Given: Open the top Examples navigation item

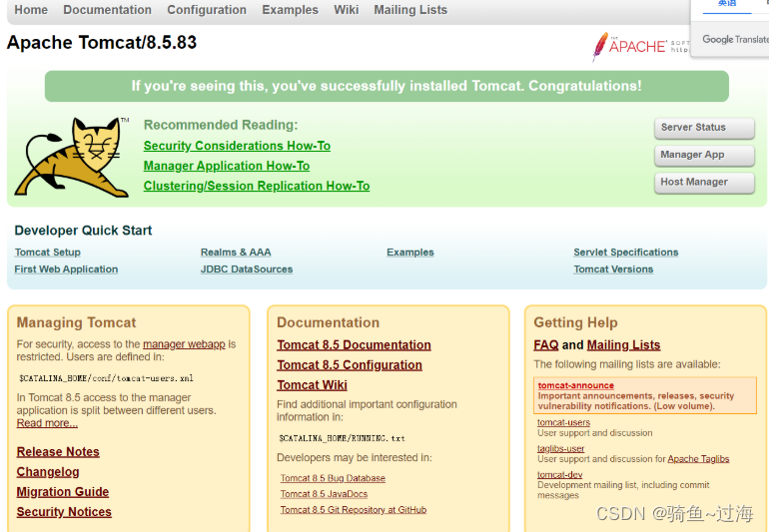Looking at the screenshot, I should point(290,10).
